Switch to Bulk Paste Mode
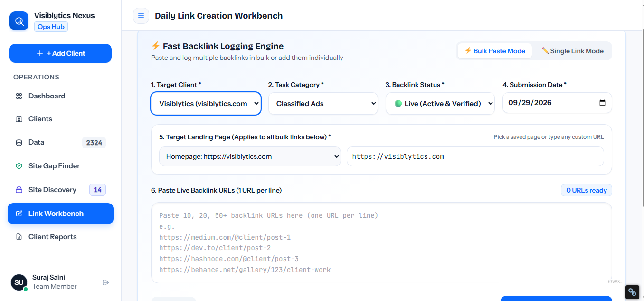Image resolution: width=644 pixels, height=301 pixels. [494, 51]
